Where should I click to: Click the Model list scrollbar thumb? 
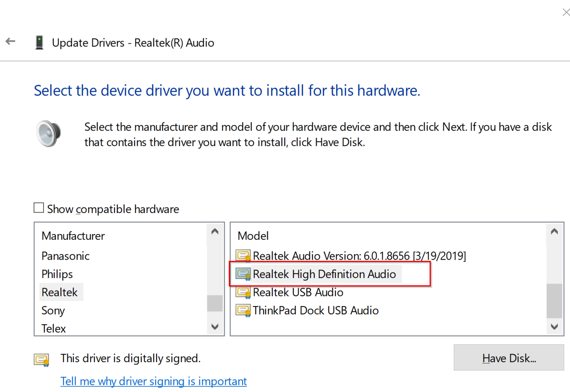554,301
